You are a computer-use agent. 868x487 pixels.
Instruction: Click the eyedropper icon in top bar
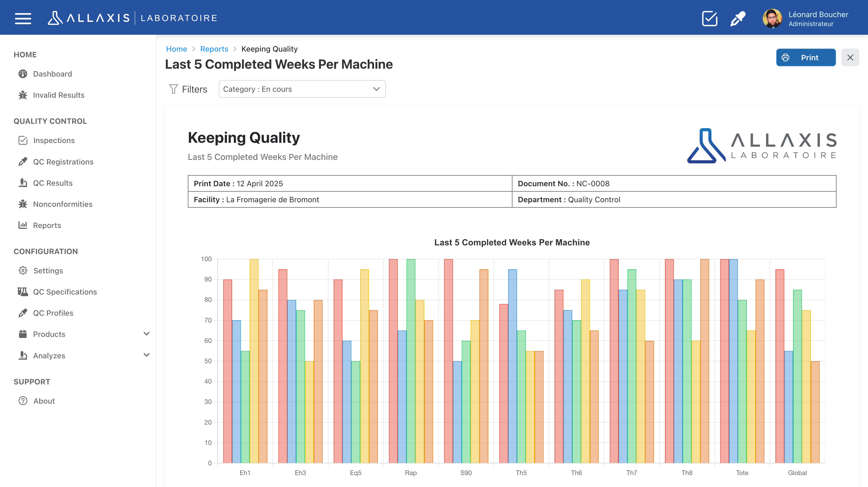(738, 18)
